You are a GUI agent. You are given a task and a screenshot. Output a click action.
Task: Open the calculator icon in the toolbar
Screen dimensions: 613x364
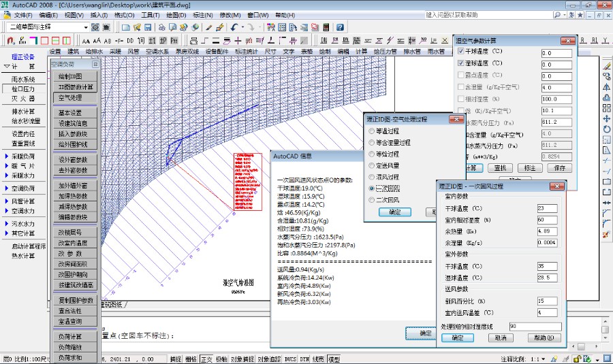coord(326,27)
